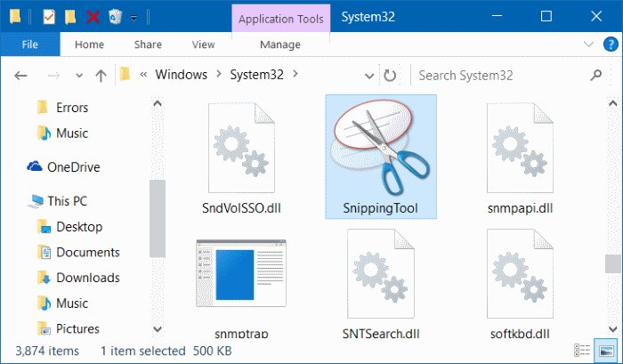The image size is (623, 364).
Task: Select the SnippingTool scissors icon
Action: tap(381, 148)
